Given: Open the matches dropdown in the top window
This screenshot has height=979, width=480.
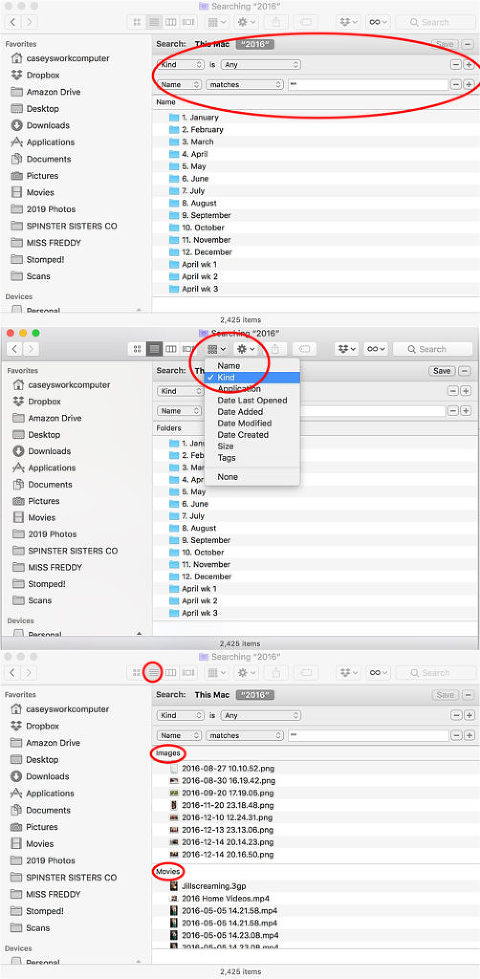Looking at the screenshot, I should (245, 84).
